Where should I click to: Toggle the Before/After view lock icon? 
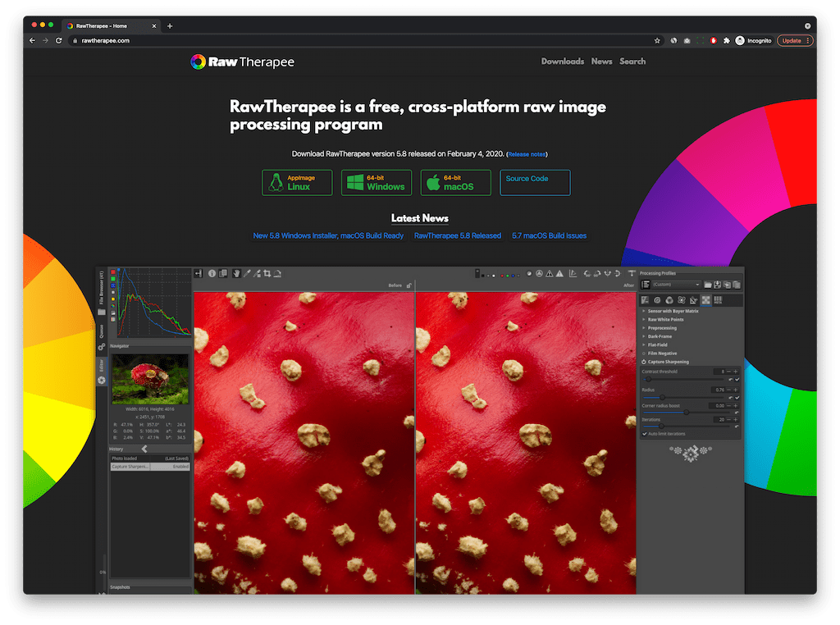(408, 285)
